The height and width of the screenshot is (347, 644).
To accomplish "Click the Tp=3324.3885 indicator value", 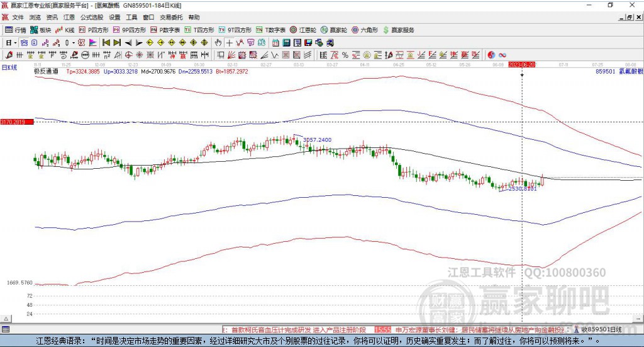I will point(83,72).
